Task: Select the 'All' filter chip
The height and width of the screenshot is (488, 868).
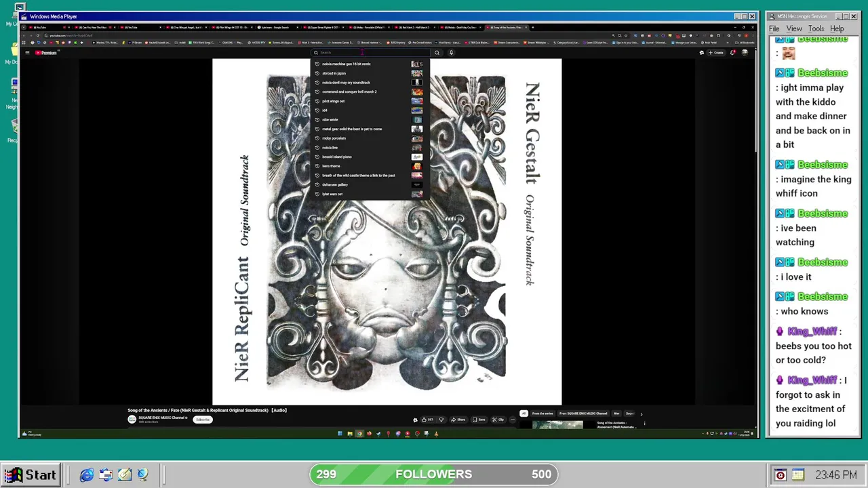Action: pos(524,413)
